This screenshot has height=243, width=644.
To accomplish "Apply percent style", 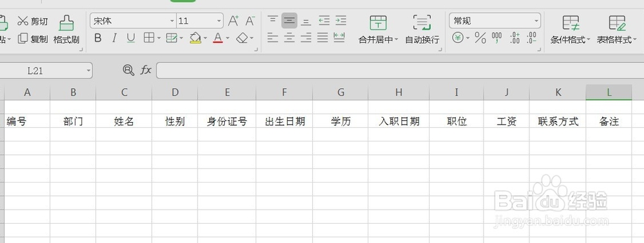I will point(480,38).
